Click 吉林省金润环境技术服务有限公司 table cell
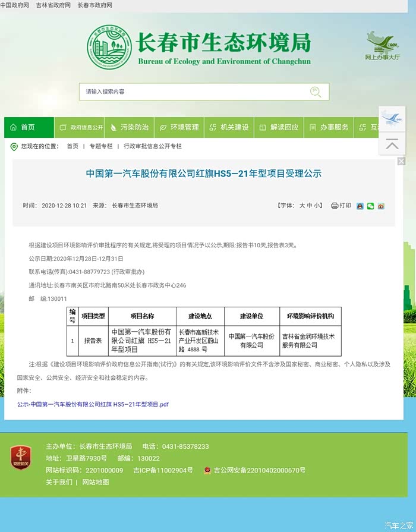 [310, 341]
